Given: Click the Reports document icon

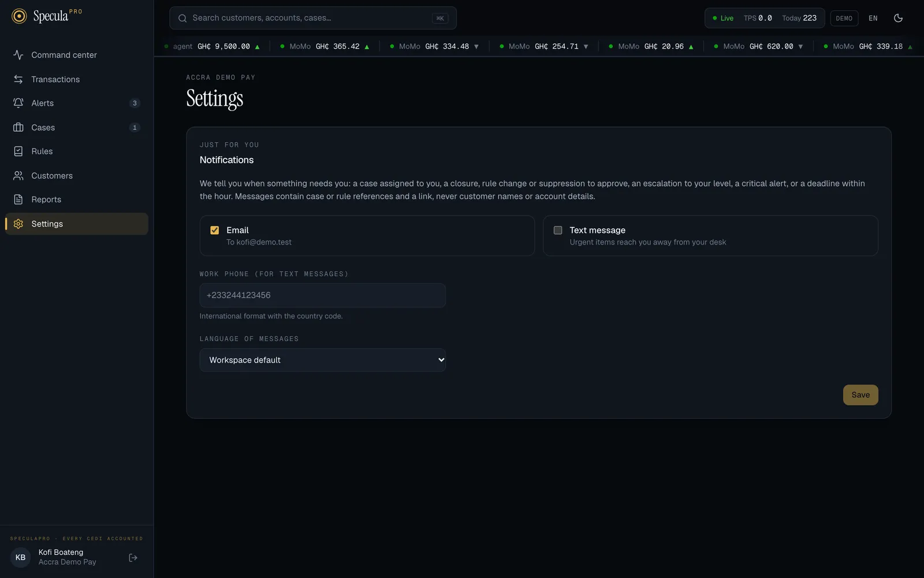Looking at the screenshot, I should pyautogui.click(x=18, y=199).
